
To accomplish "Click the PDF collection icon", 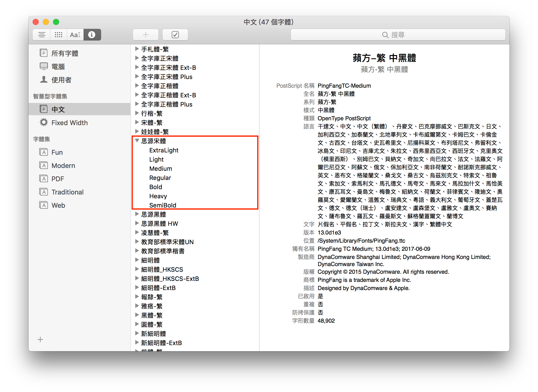I will point(44,179).
